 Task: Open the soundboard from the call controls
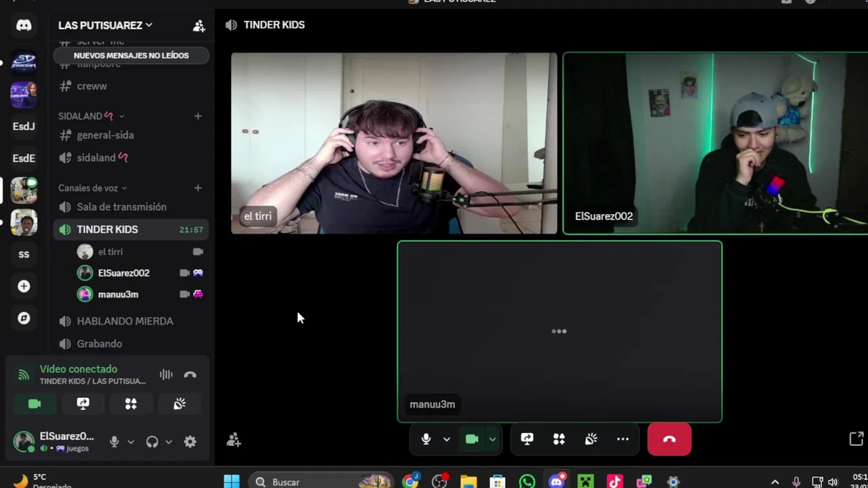pos(591,439)
